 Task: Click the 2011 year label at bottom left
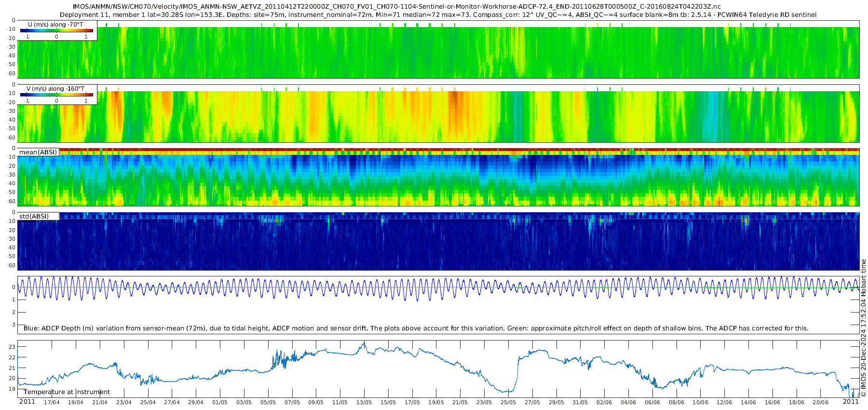pos(27,402)
